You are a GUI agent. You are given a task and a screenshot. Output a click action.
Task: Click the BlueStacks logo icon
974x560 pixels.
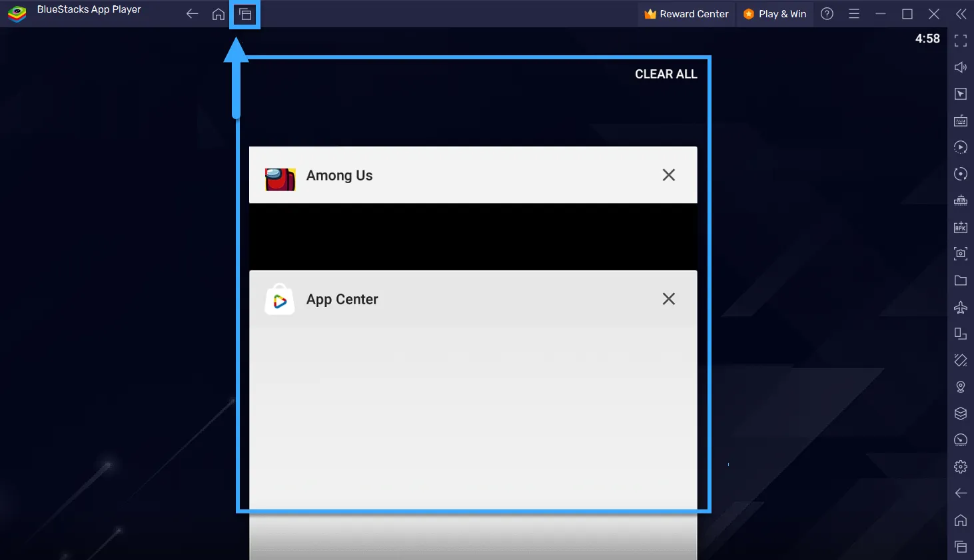click(17, 13)
